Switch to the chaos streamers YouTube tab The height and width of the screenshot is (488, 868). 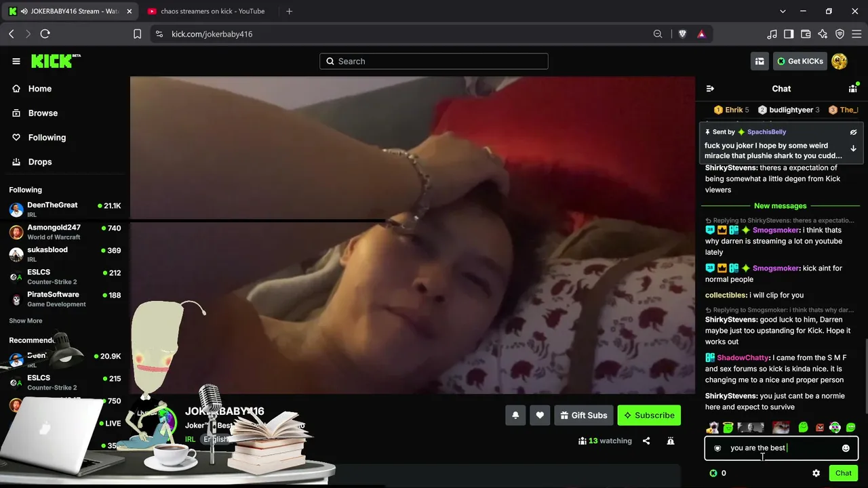(208, 11)
